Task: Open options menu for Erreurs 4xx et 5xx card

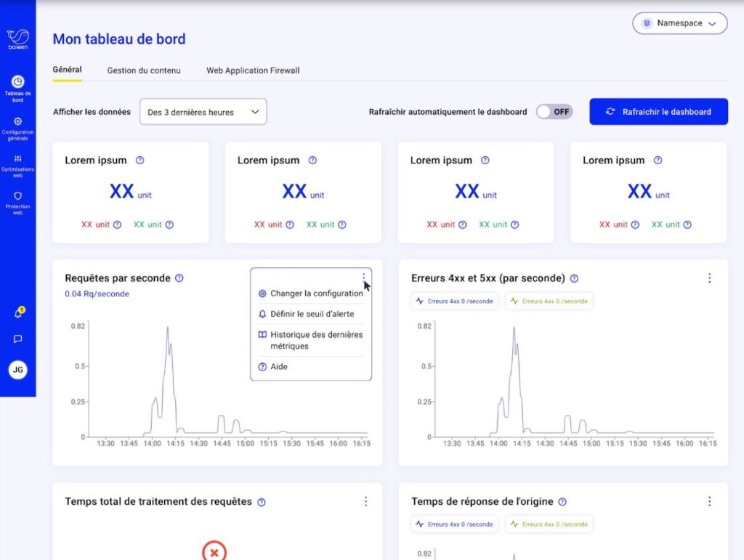Action: pyautogui.click(x=709, y=278)
